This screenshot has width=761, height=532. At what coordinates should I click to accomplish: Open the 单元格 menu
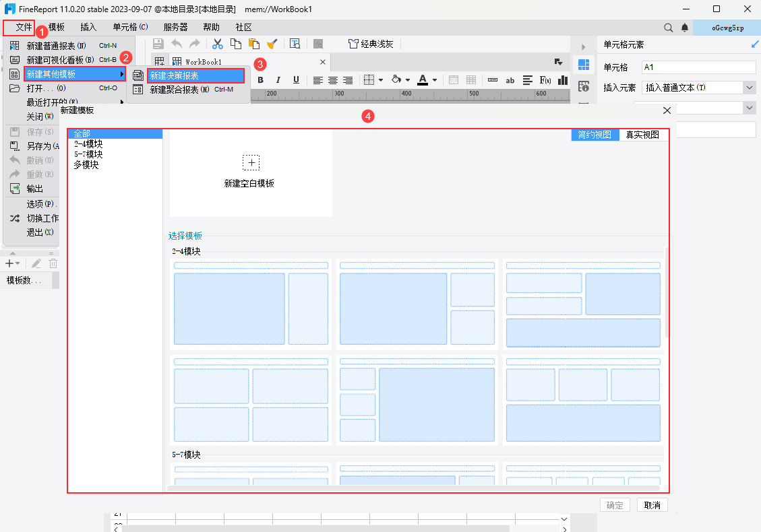(x=130, y=28)
